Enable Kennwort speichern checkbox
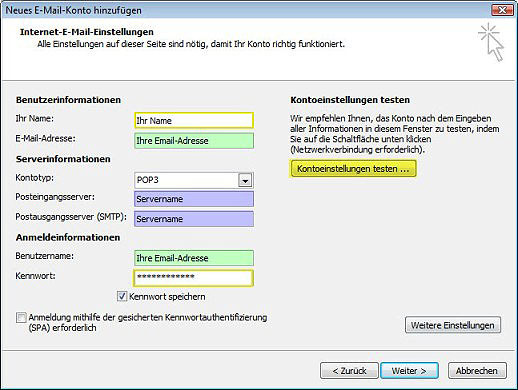Viewport: 518px width, 390px height. pos(122,296)
